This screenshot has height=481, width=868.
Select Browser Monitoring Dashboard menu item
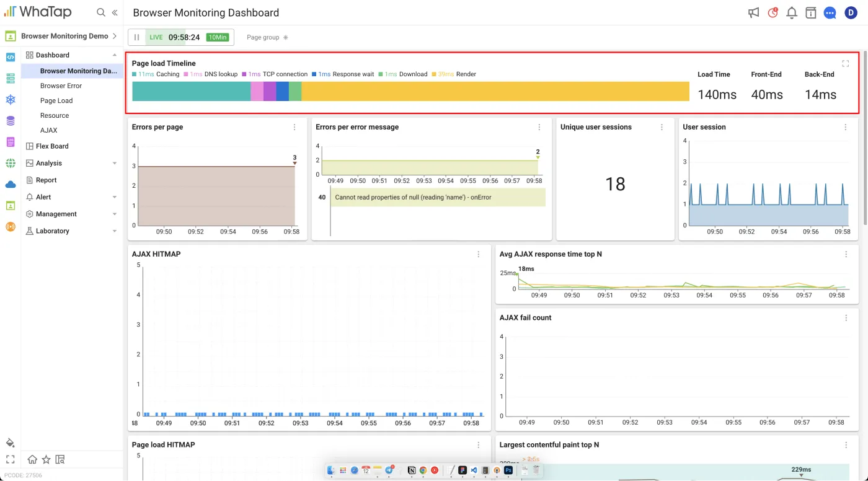(x=72, y=71)
